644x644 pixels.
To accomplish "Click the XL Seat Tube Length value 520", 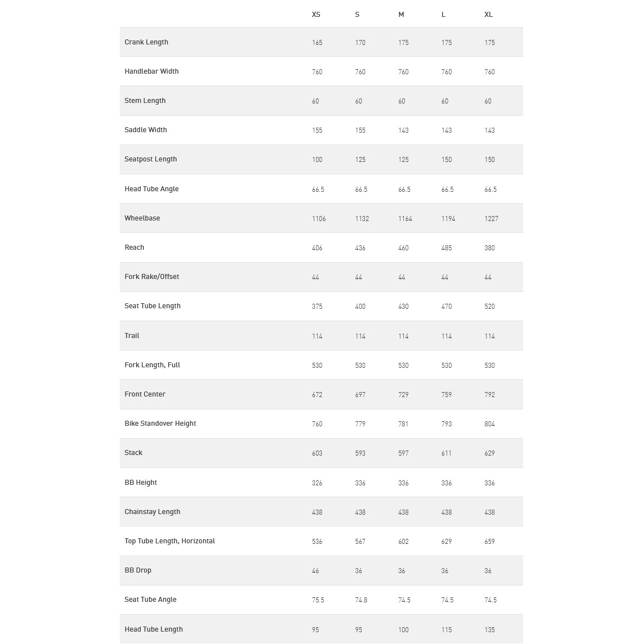I will [x=489, y=307].
